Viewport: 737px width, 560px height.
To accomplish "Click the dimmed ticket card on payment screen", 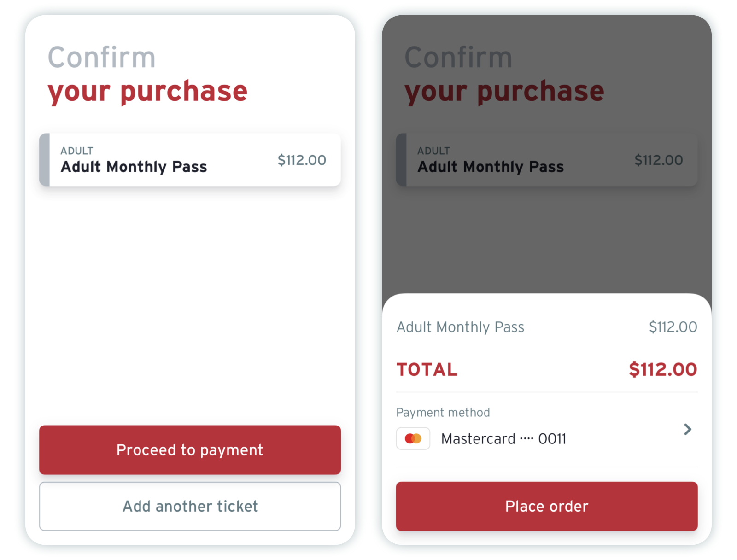I will click(x=546, y=160).
